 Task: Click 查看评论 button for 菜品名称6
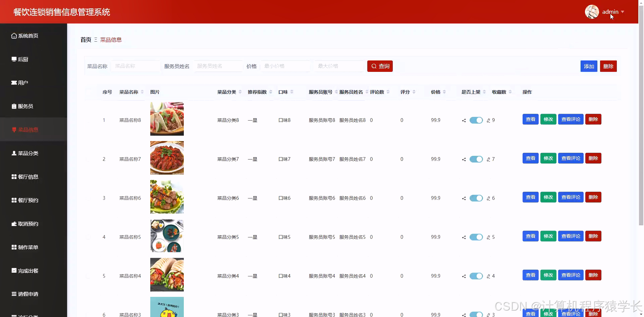click(x=571, y=197)
